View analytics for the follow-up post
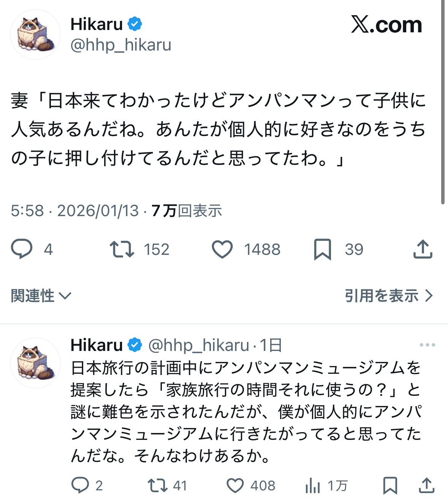Screen dimensions: 448x504 click(313, 485)
